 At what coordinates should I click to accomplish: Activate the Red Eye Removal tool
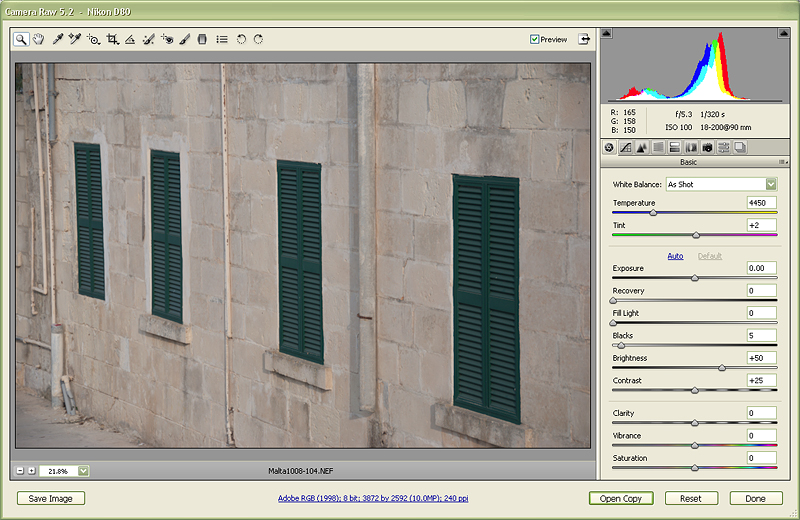[x=167, y=40]
